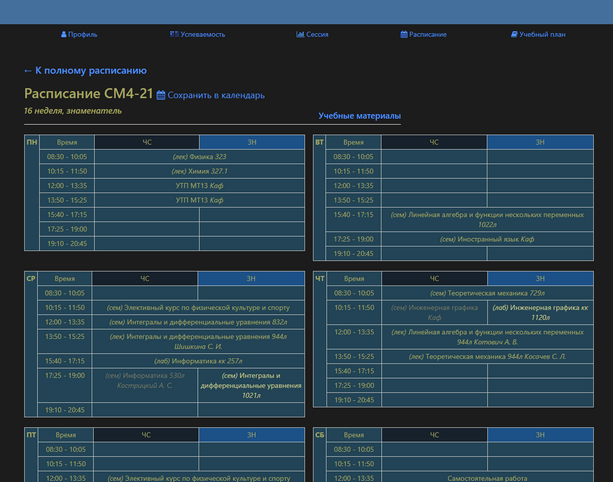Click 16 неделя, знаменатель text
Viewport: 613px width, 482px height.
pyautogui.click(x=73, y=111)
